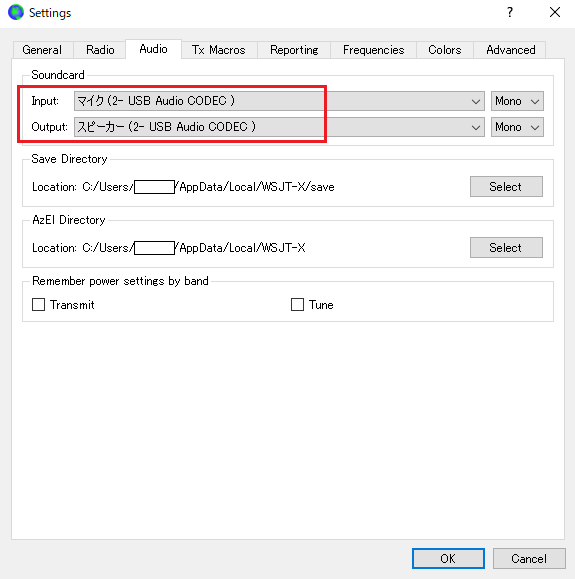This screenshot has height=579, width=575.
Task: Click Select for Save Directory location
Action: pyautogui.click(x=506, y=186)
